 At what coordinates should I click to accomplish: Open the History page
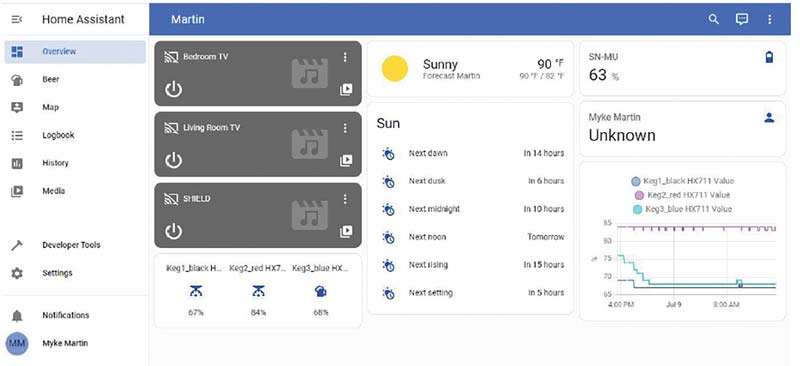click(75, 163)
